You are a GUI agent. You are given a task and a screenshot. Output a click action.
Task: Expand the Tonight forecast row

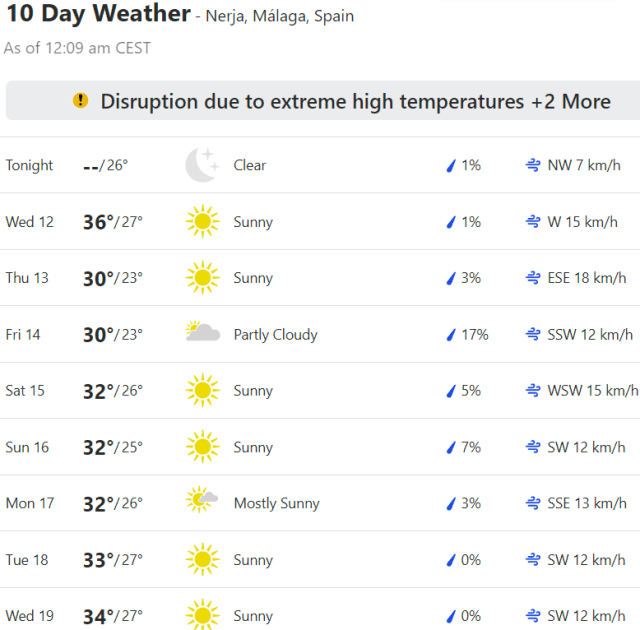click(320, 165)
